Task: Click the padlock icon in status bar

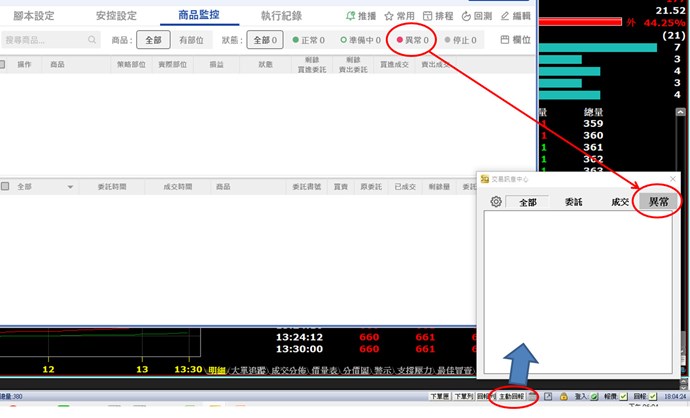Action: click(x=563, y=396)
